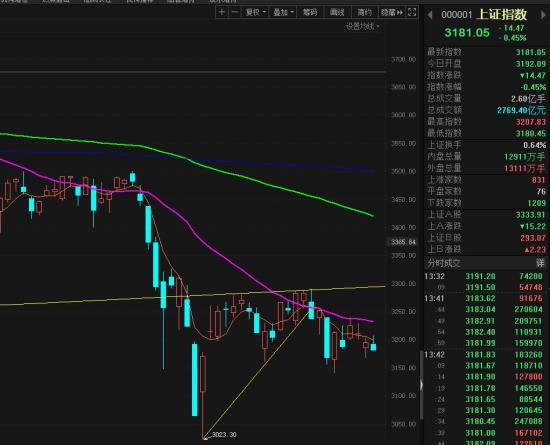Click the 画线 drawing tool button

point(337,12)
